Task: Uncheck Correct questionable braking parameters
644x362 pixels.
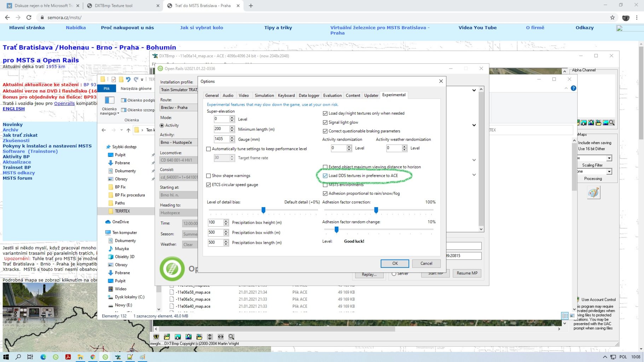Action: 325,131
